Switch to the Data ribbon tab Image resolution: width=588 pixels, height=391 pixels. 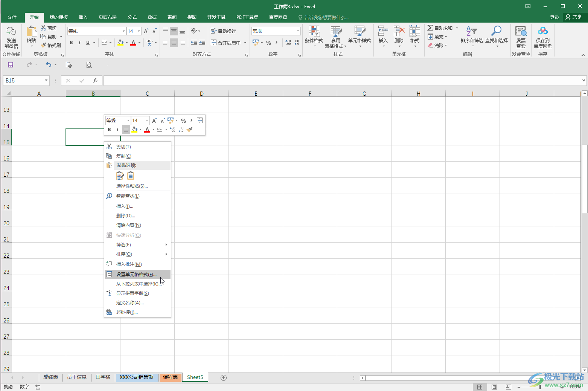[152, 17]
